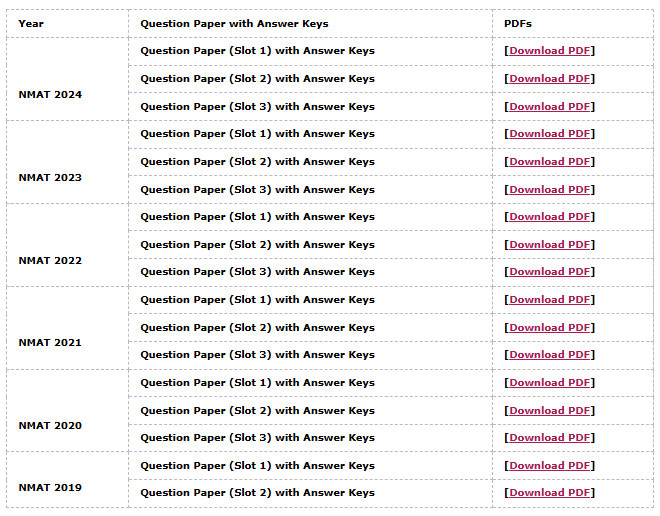
Task: Open NMAT 2024 Slot 3 Download PDF link
Action: [x=550, y=107]
